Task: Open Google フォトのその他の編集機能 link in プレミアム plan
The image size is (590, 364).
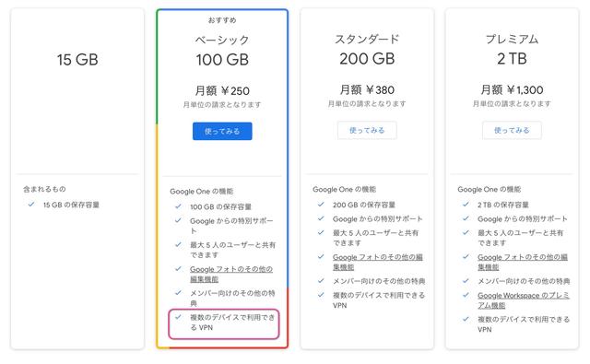Action: [523, 262]
